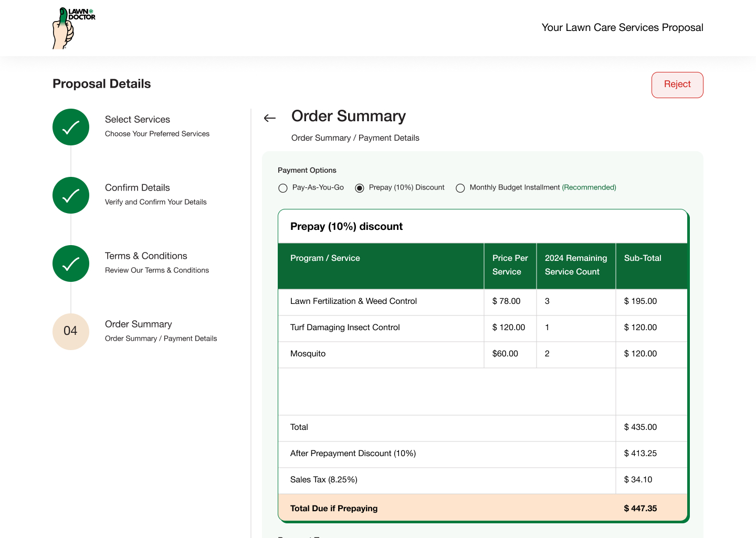Image resolution: width=756 pixels, height=538 pixels.
Task: Click the Payment Options label
Action: coord(307,170)
